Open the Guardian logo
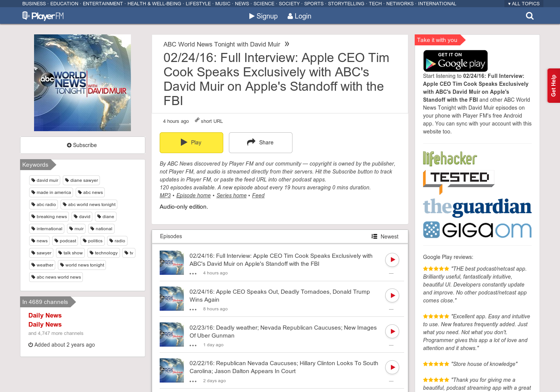This screenshot has height=392, width=560. 477,208
